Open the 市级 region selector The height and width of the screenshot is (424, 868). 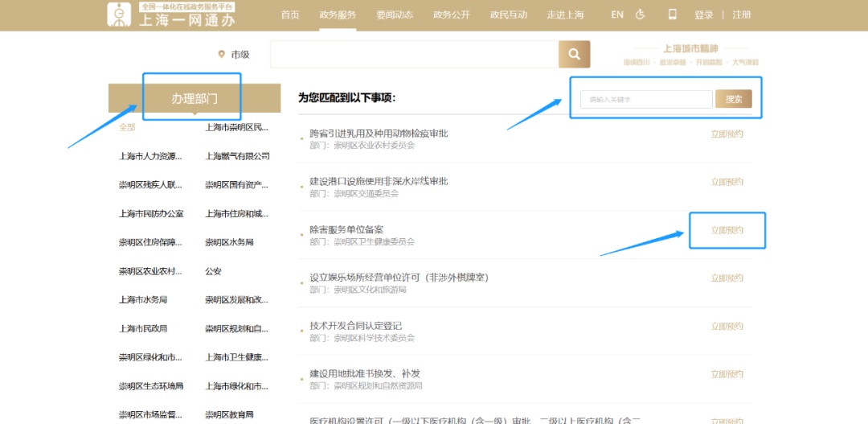point(240,55)
